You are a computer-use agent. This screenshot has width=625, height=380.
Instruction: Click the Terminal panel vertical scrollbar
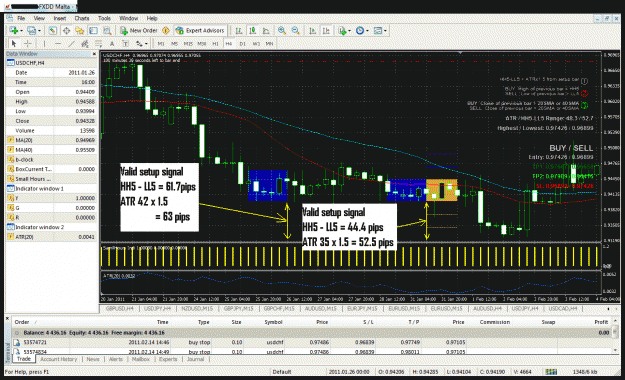616,337
